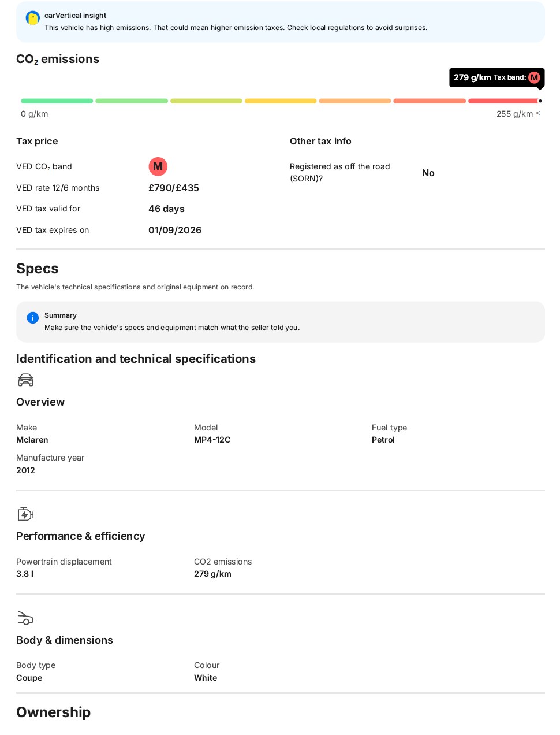Click the SORN registration No value
The width and height of the screenshot is (560, 735).
coord(428,173)
